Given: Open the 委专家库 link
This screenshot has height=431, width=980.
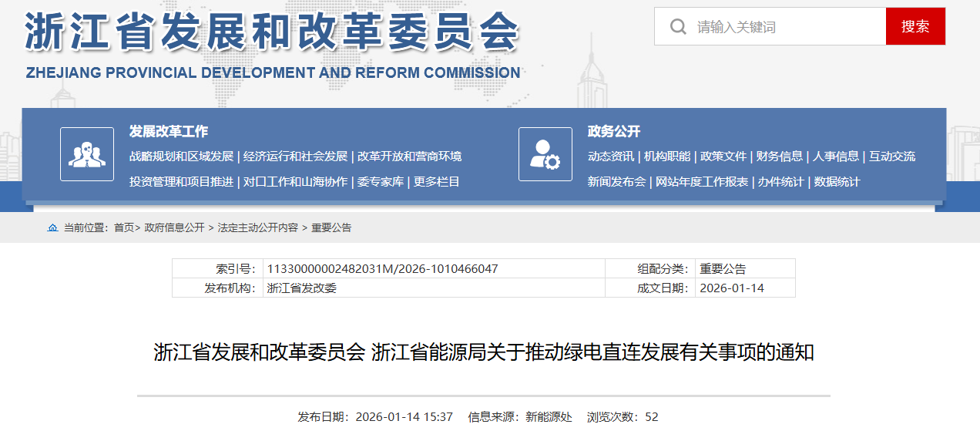Looking at the screenshot, I should coord(381,182).
